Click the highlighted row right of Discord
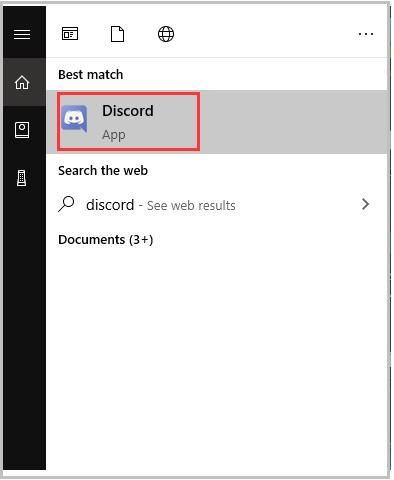 tap(293, 122)
